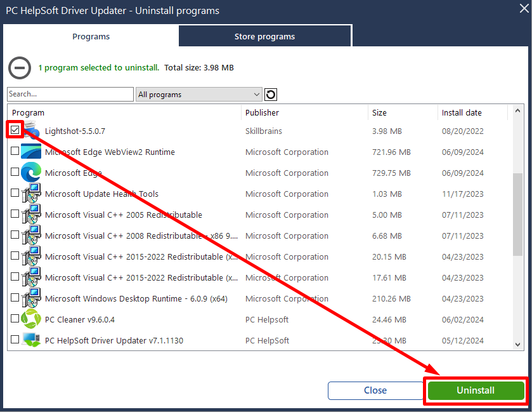Click the Windows Desktop Runtime installer icon
This screenshot has height=412, width=532.
[x=31, y=298]
